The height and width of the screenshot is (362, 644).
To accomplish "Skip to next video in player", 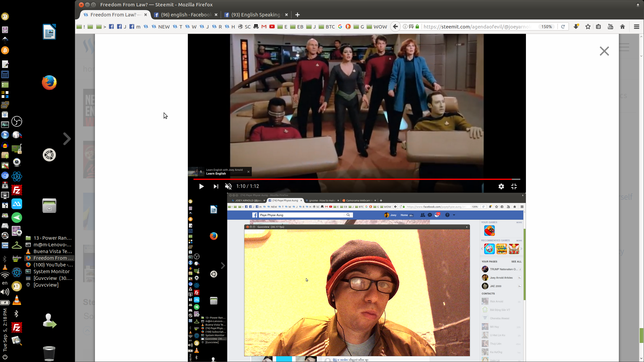I will 216,186.
